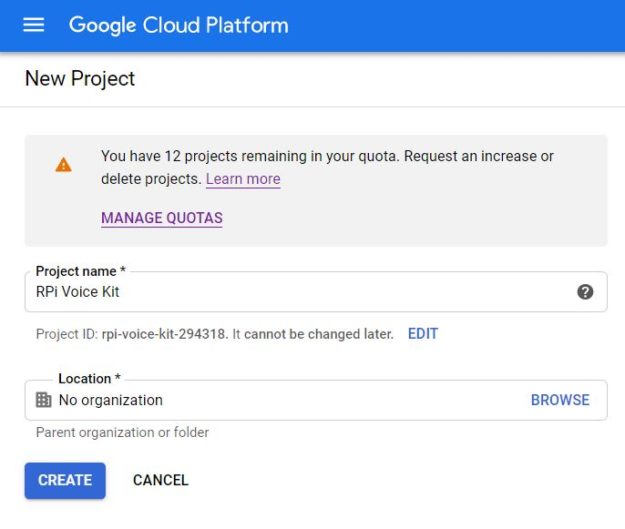Open the hamburger navigation menu
This screenshot has height=529, width=625.
click(33, 25)
